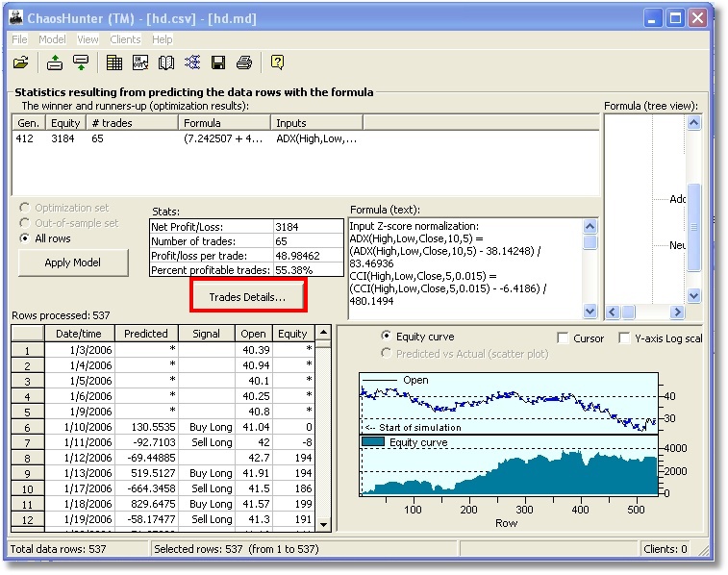Click the # trades column header
This screenshot has height=575, width=728.
[132, 123]
